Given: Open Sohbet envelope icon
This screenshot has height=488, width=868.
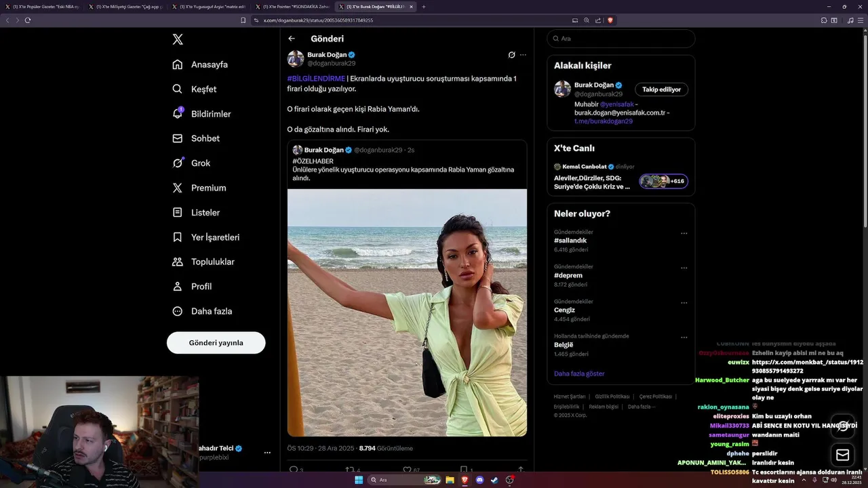Looking at the screenshot, I should point(178,138).
